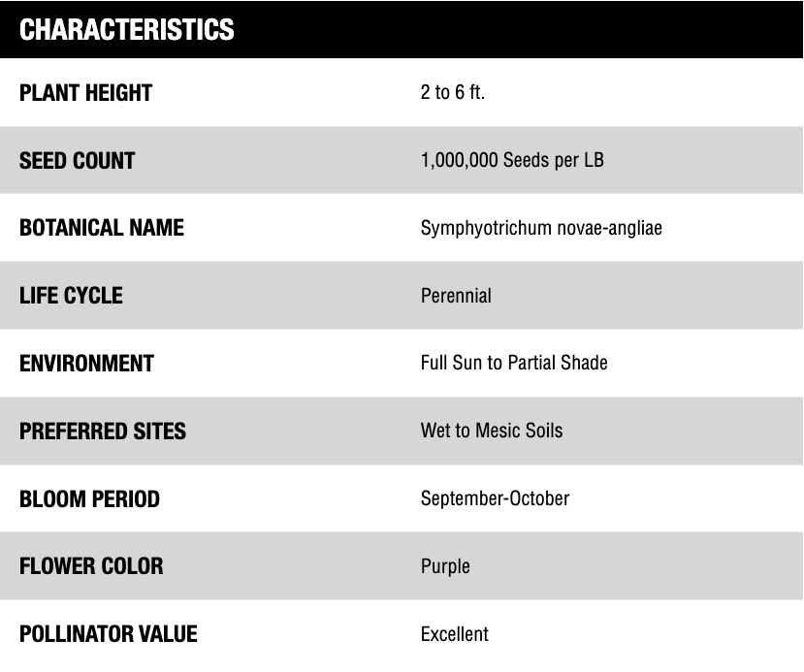Select the Life Cycle label
This screenshot has height=672, width=804.
[71, 296]
